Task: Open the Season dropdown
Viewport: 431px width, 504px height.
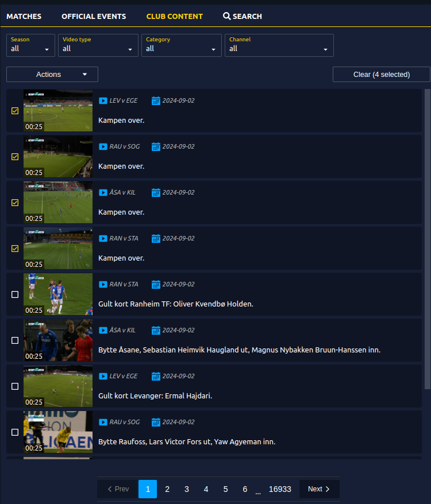Action: tap(30, 45)
